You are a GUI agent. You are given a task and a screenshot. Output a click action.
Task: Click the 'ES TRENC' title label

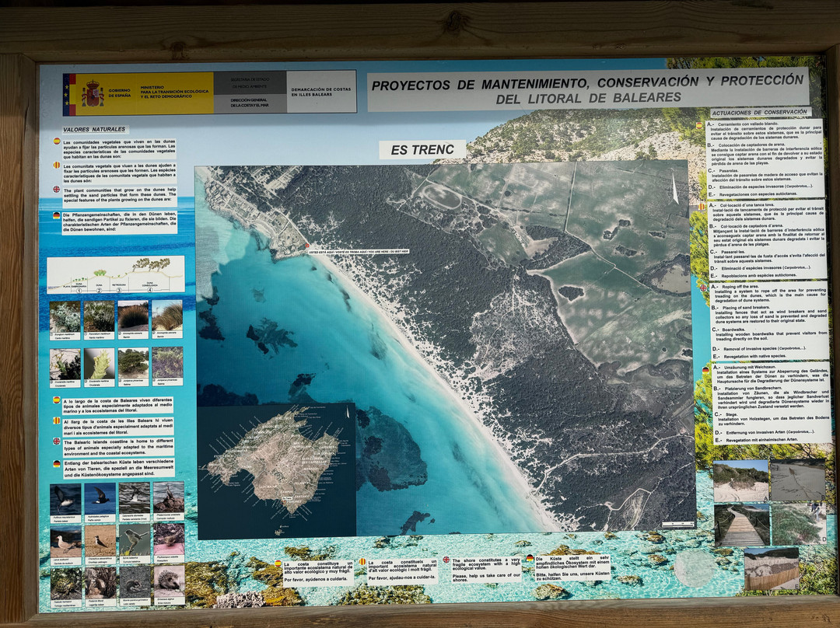click(x=422, y=149)
